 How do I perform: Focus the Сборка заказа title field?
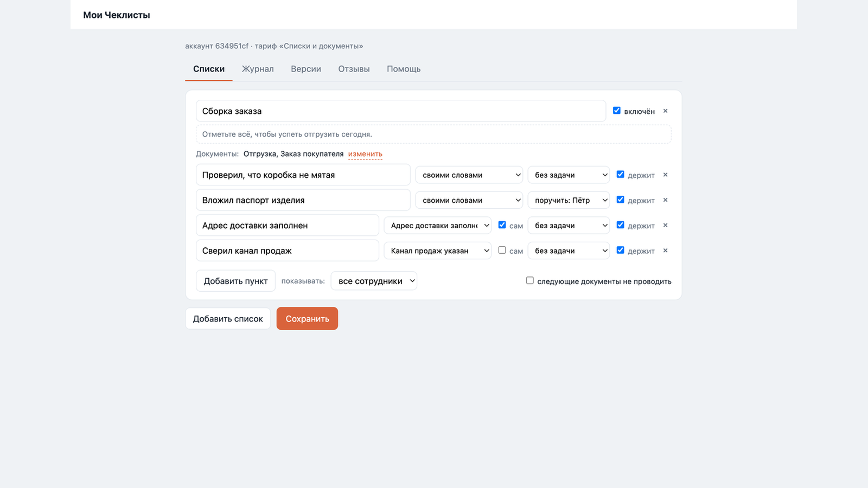tap(401, 111)
